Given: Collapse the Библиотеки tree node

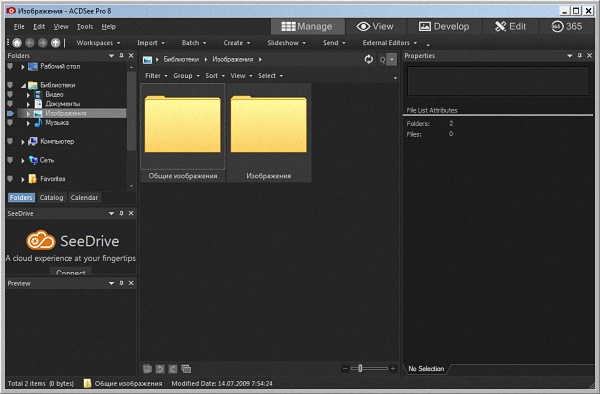Looking at the screenshot, I should pos(23,85).
